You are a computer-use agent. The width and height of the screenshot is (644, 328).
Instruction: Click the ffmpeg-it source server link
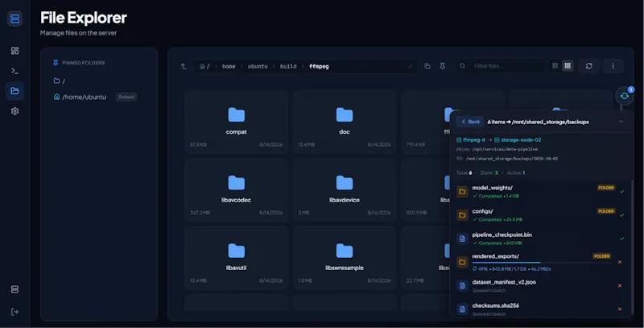471,139
